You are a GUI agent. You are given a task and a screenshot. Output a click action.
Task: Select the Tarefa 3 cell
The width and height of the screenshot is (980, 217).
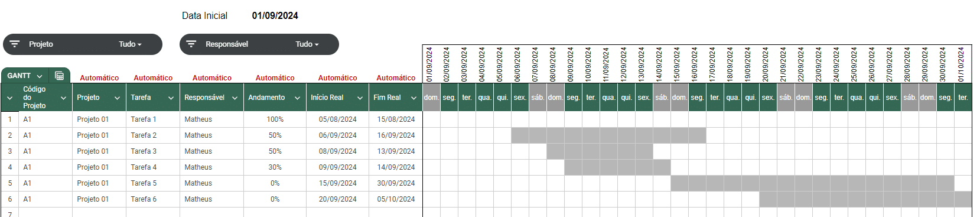152,151
